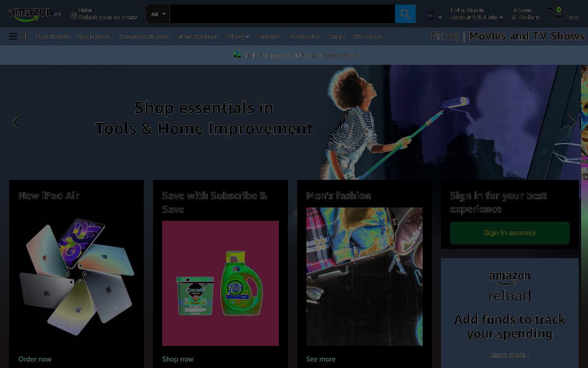Image resolution: width=588 pixels, height=368 pixels.
Task: Click the Amazon Reload logo
Action: 509,287
